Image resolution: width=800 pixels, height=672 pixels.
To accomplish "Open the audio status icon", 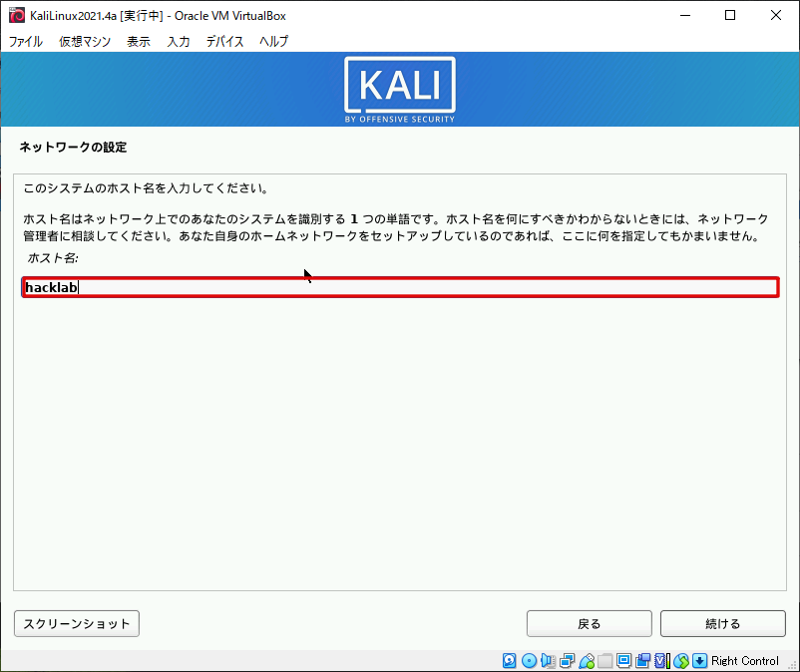I will point(548,661).
